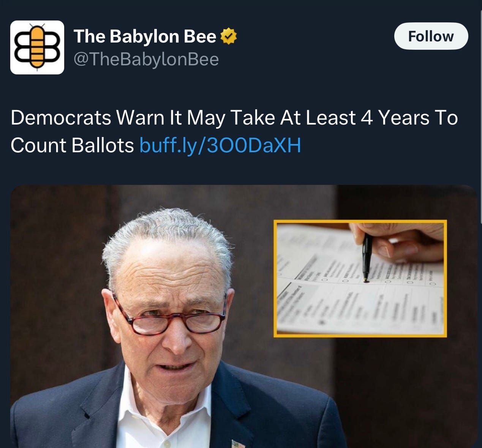Click the flag lapel pin on the jacket
The image size is (482, 448).
coord(236,443)
